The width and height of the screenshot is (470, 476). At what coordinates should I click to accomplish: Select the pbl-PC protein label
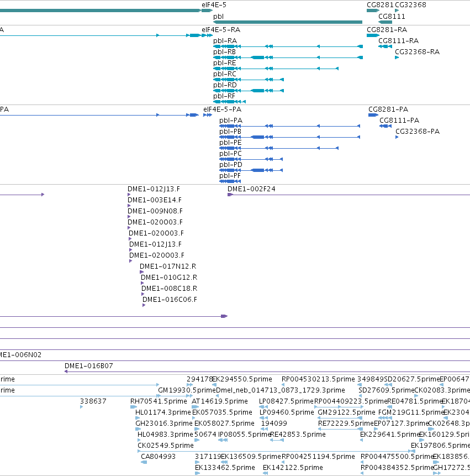tap(230, 154)
